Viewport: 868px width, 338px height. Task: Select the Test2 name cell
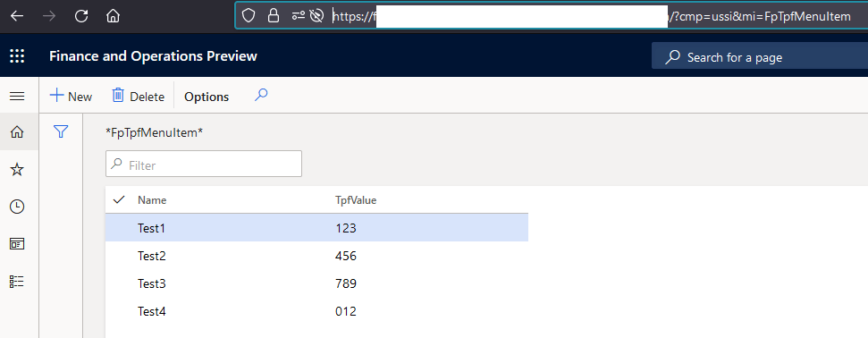pos(152,256)
